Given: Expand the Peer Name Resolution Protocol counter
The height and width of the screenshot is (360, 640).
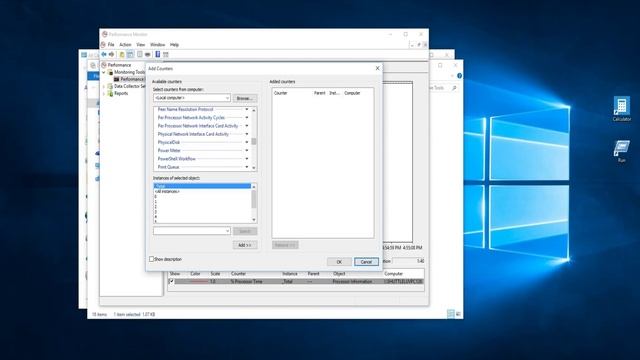Looking at the screenshot, I should (x=247, y=109).
